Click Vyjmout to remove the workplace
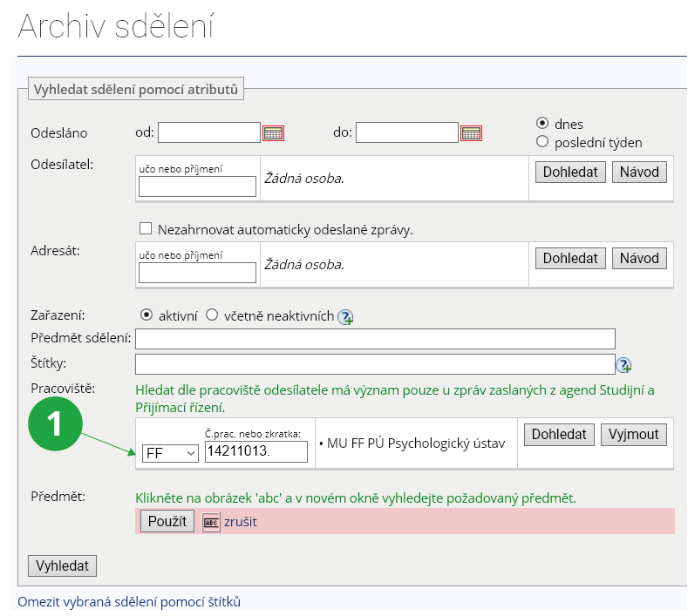 click(x=633, y=434)
